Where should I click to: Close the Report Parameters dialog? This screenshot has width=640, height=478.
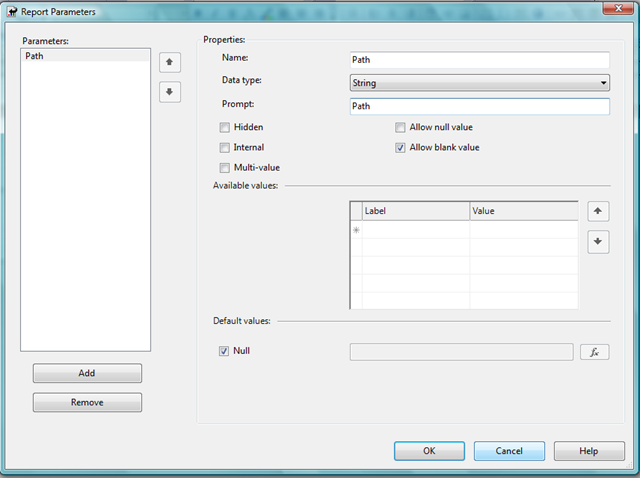[618, 8]
